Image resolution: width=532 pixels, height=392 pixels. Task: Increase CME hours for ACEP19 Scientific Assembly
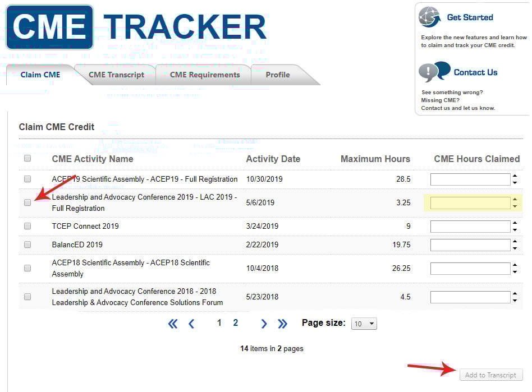pos(515,176)
